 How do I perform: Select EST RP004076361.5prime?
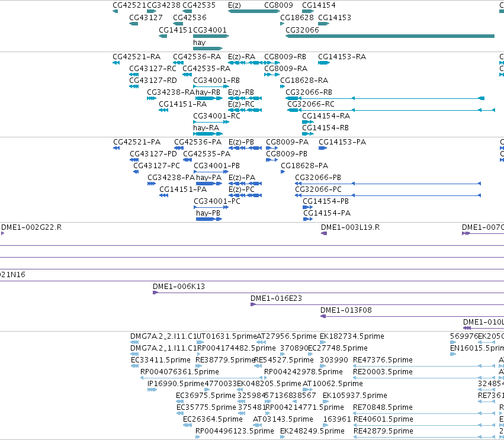(x=179, y=372)
